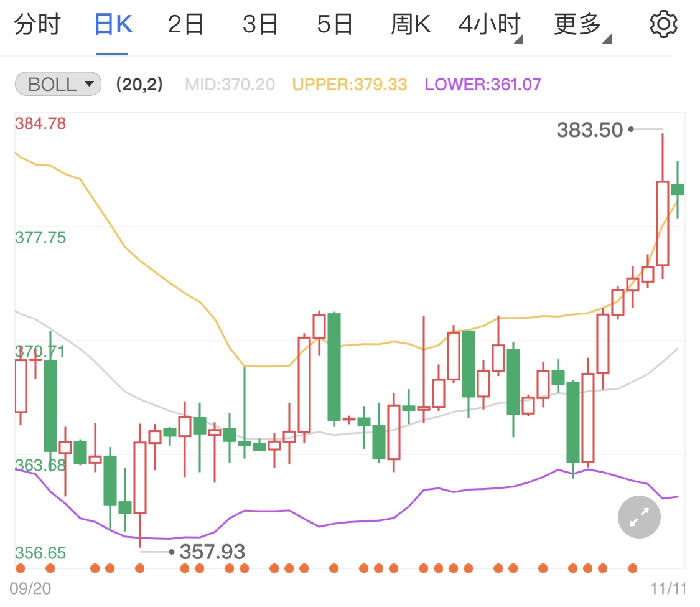The width and height of the screenshot is (700, 607).
Task: Click the tall red candlestick reaching 383.50
Action: (x=663, y=205)
